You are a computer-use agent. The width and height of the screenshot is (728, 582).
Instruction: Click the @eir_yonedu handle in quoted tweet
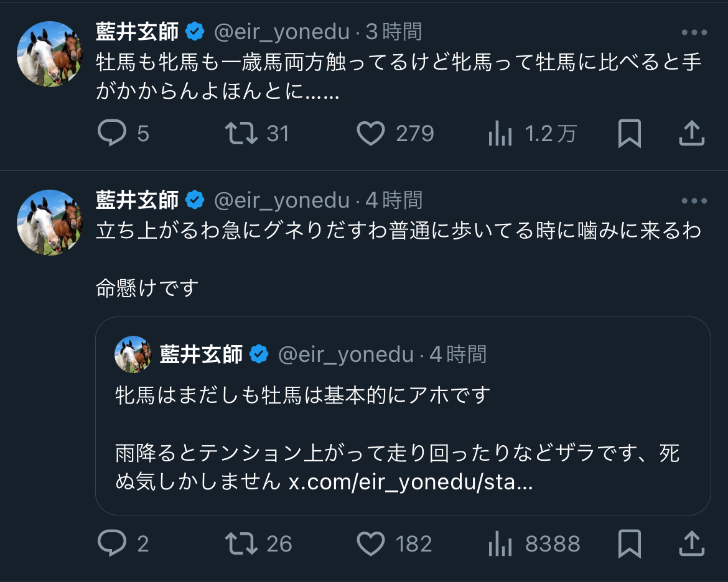point(345,354)
